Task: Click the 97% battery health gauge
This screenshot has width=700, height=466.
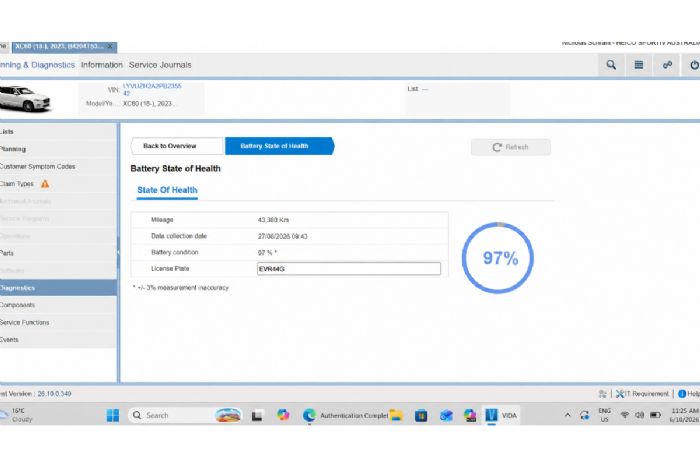Action: click(498, 258)
